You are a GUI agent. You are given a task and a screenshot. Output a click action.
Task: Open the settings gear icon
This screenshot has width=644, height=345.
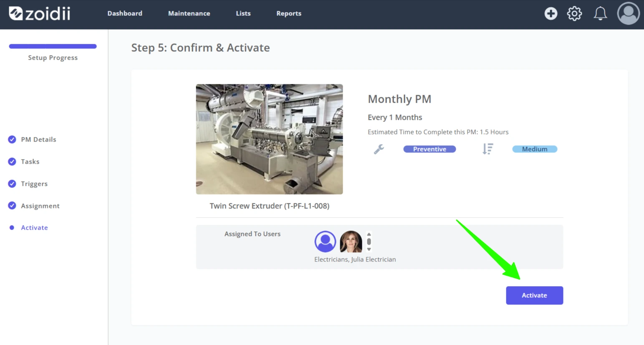coord(574,13)
